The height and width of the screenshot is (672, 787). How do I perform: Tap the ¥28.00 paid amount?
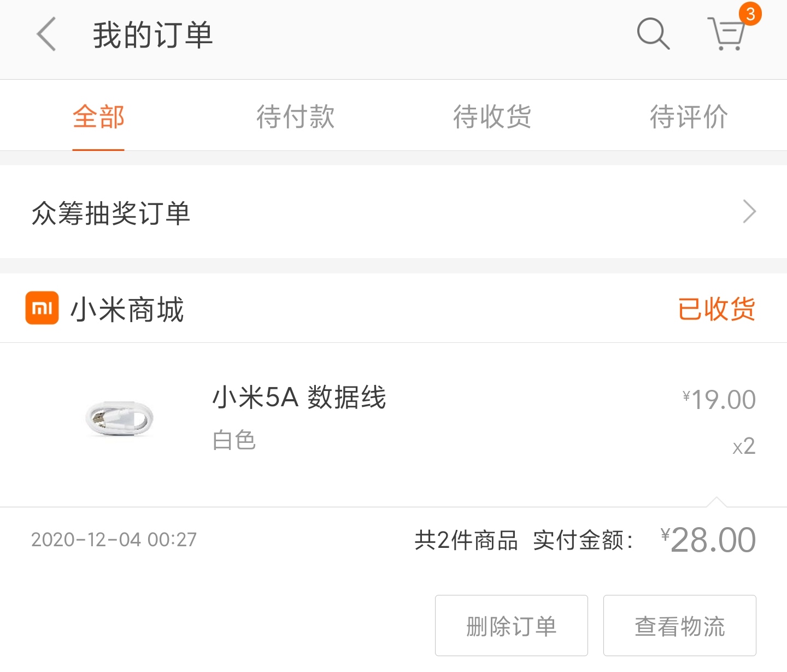(x=708, y=540)
